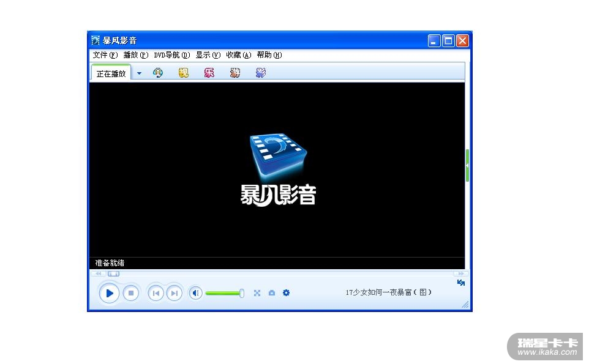Open the 帮助(H) menu
Image resolution: width=589 pixels, height=364 pixels.
[x=269, y=55]
